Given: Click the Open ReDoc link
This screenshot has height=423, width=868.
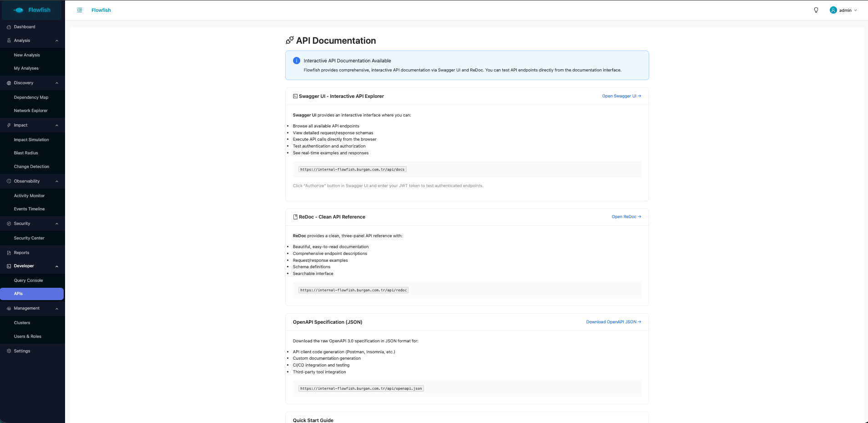Looking at the screenshot, I should pyautogui.click(x=626, y=217).
